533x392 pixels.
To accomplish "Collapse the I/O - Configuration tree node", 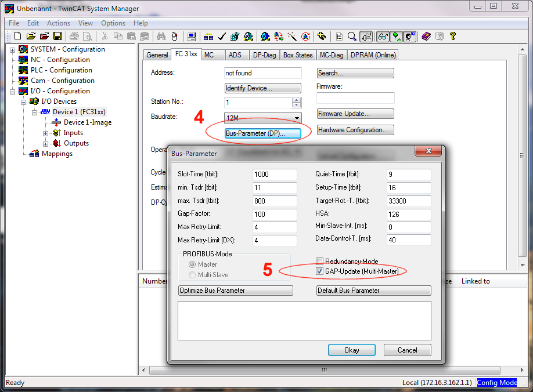I will pyautogui.click(x=13, y=92).
